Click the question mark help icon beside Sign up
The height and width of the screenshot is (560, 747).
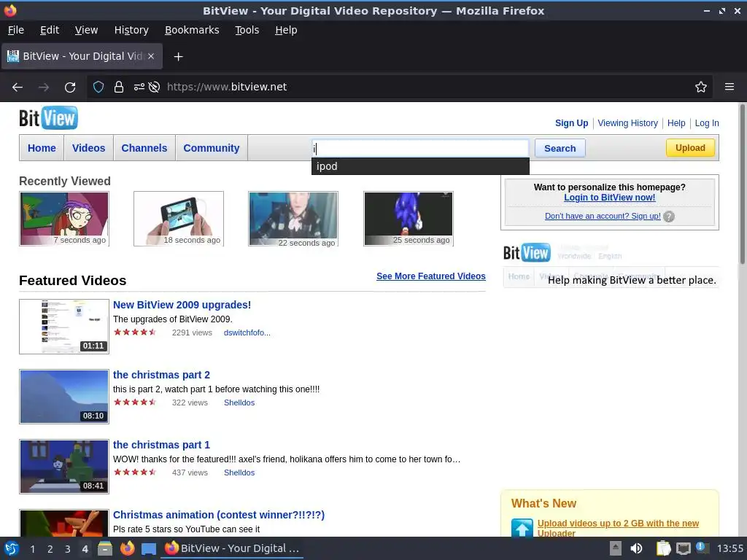coord(669,217)
